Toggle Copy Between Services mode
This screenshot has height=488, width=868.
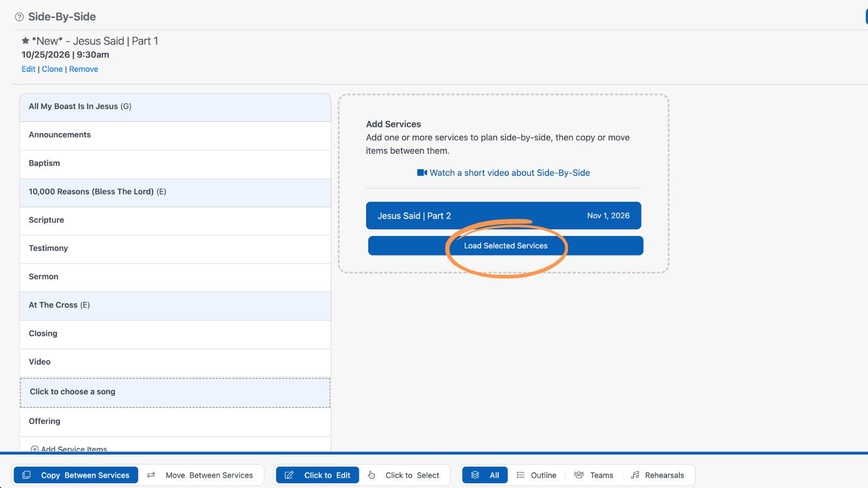[x=76, y=475]
